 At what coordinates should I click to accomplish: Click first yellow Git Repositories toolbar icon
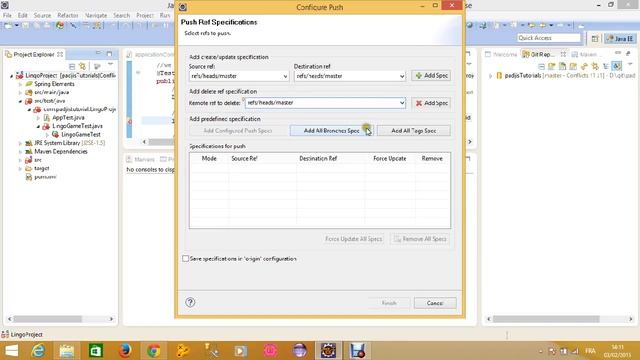(x=552, y=66)
